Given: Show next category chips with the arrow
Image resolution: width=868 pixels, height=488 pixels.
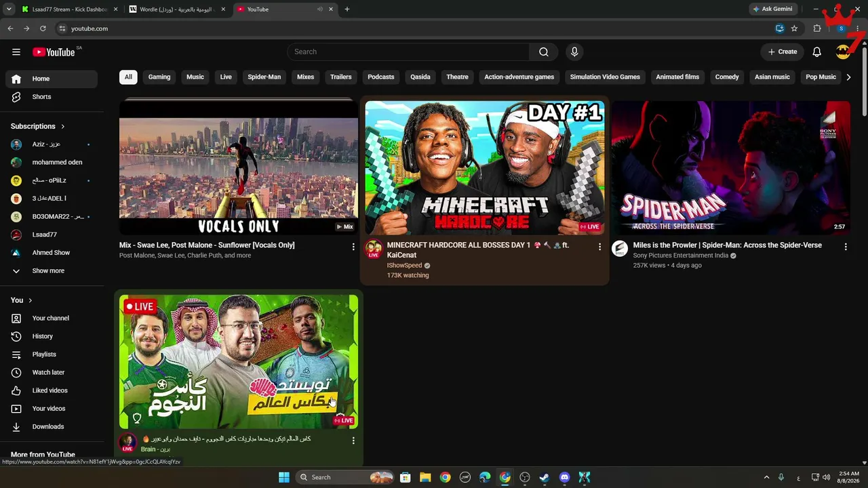Looking at the screenshot, I should click(848, 77).
